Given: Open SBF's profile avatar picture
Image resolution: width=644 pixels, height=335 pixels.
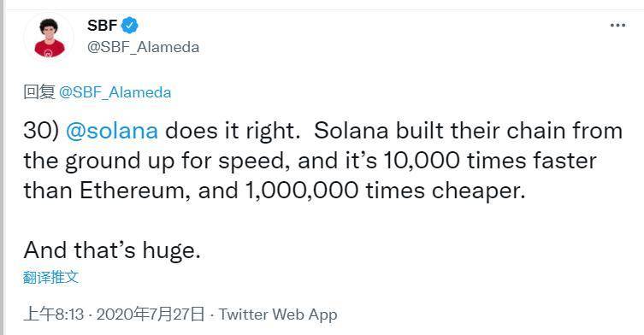Looking at the screenshot, I should (50, 38).
